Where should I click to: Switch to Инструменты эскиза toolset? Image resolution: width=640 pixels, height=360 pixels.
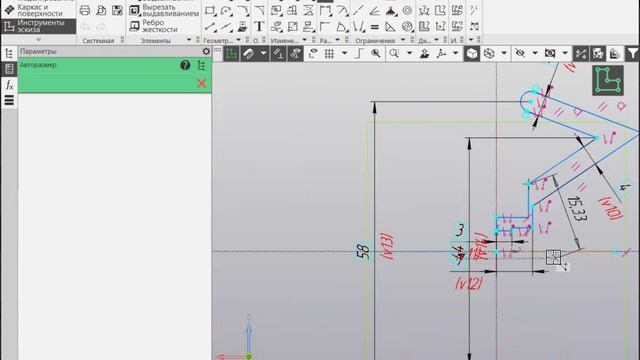tap(38, 26)
